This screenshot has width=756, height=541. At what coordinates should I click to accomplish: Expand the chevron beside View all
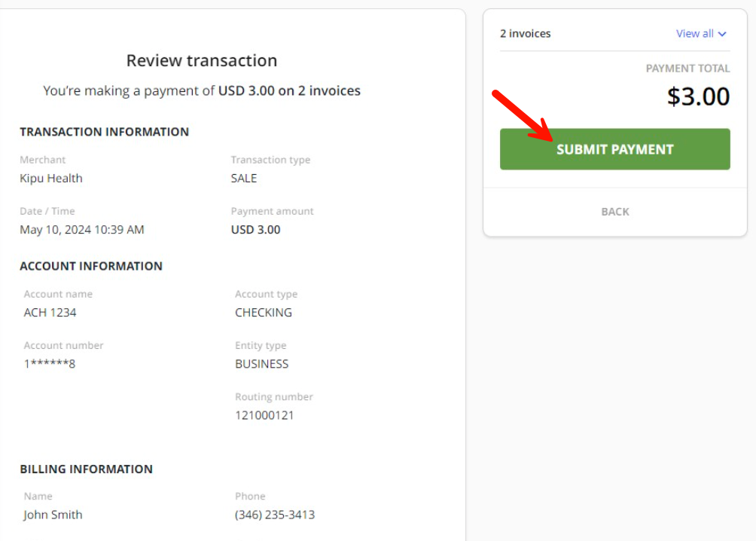pyautogui.click(x=722, y=34)
